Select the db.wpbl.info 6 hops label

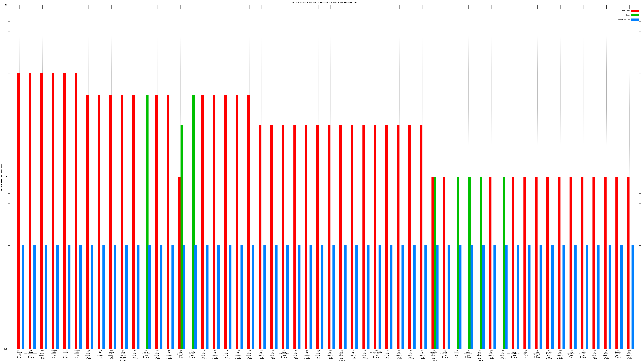point(525,354)
